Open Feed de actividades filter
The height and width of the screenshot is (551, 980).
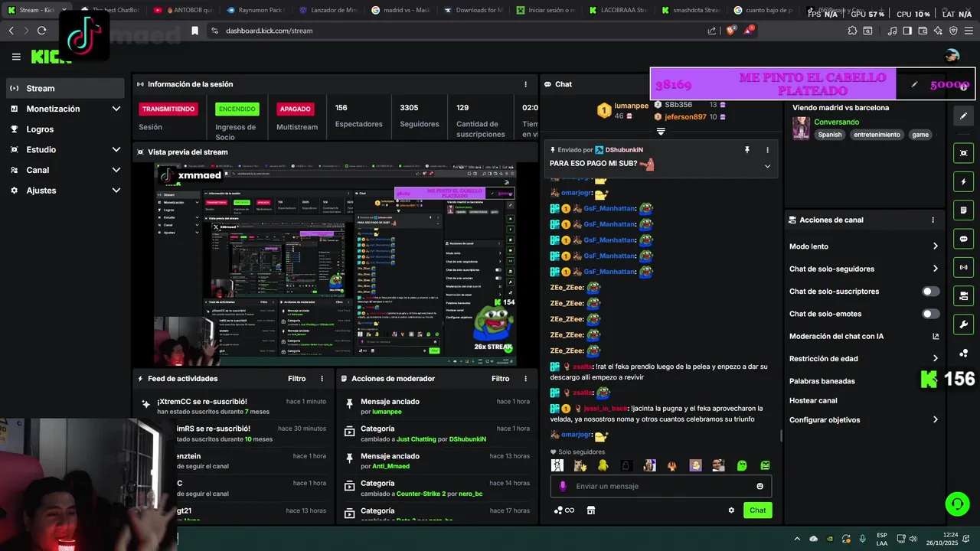(296, 379)
